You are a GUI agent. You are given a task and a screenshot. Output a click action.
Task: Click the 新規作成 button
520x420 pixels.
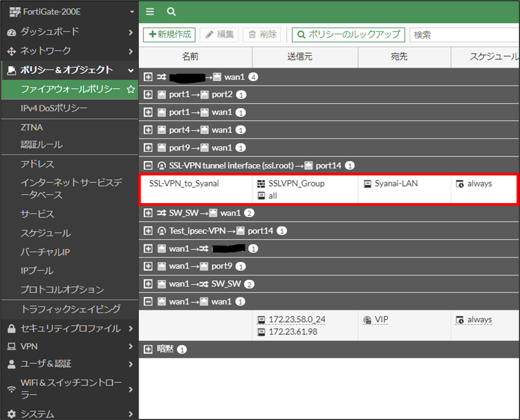169,35
